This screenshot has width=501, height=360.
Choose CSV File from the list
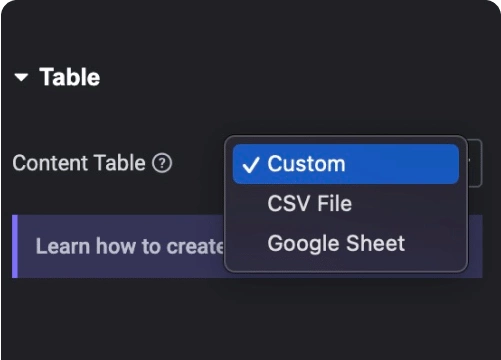346,203
